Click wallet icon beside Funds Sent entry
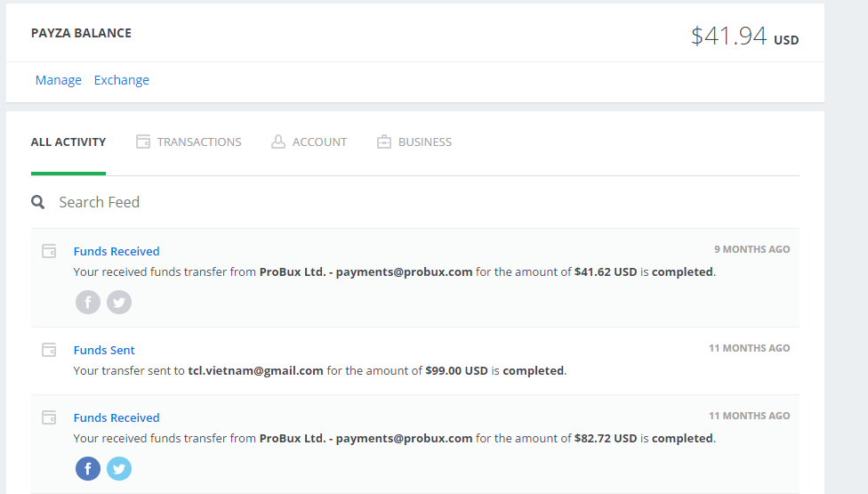 (50, 350)
